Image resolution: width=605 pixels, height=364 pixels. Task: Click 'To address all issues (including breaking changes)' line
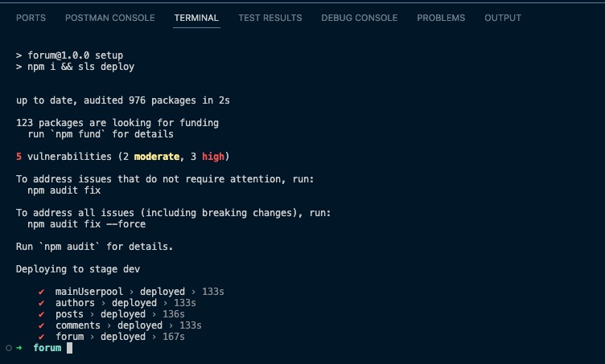[x=173, y=213]
